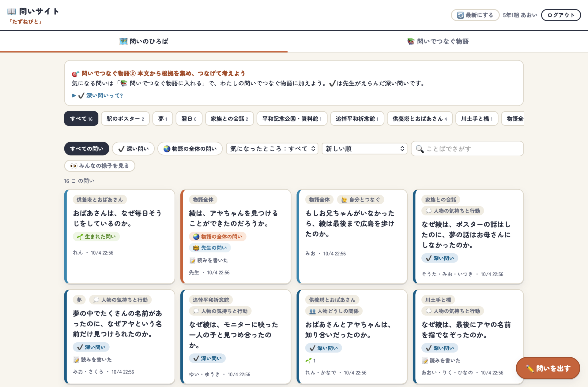Screen dimensions: 588x387
Task: Filter by 駅のポスター scene chip
Action: [x=125, y=119]
